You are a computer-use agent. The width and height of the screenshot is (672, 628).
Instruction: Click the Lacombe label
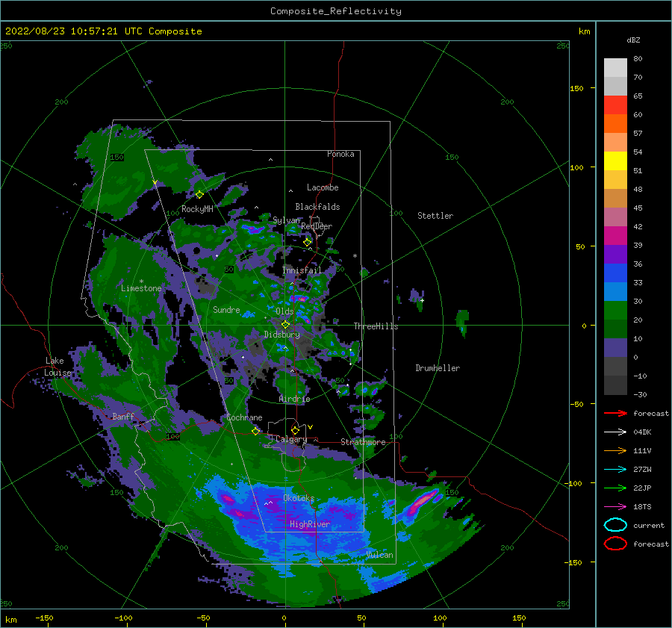point(323,187)
